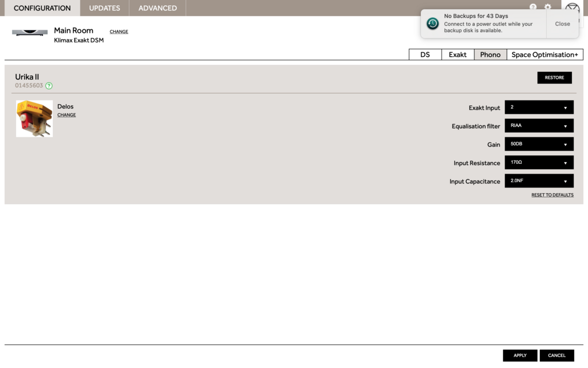Click the Exakt Input label

tap(484, 108)
